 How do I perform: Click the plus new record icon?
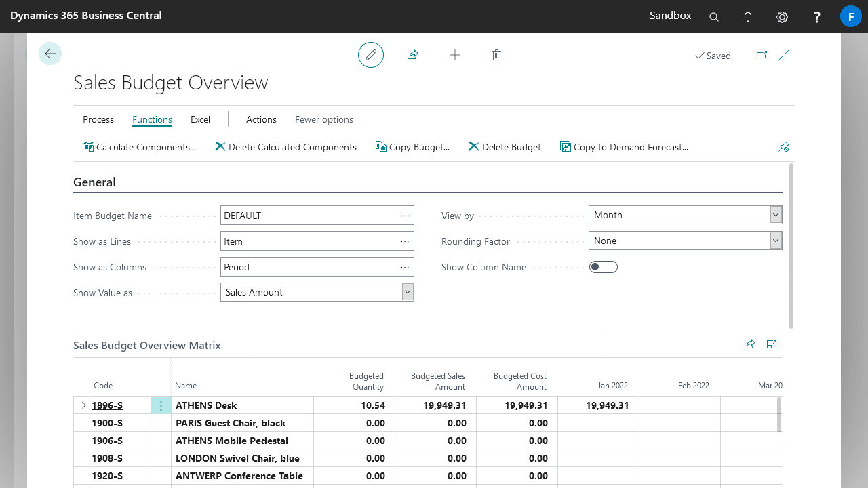(455, 55)
